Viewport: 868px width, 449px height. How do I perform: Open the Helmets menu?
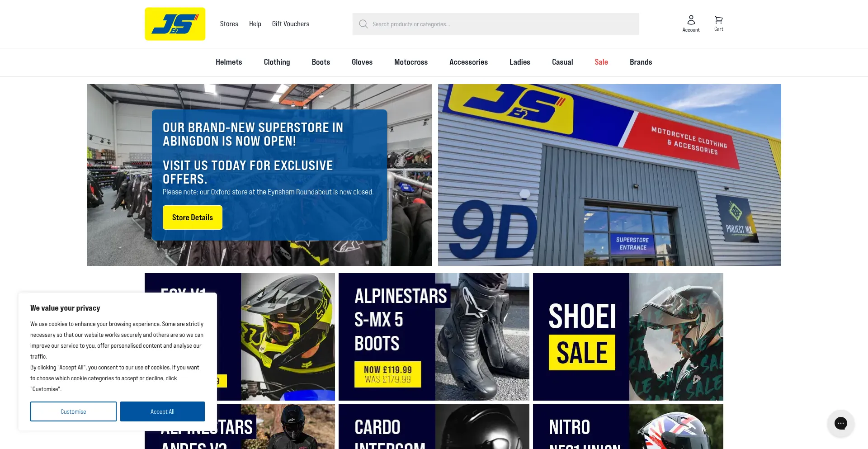coord(229,62)
